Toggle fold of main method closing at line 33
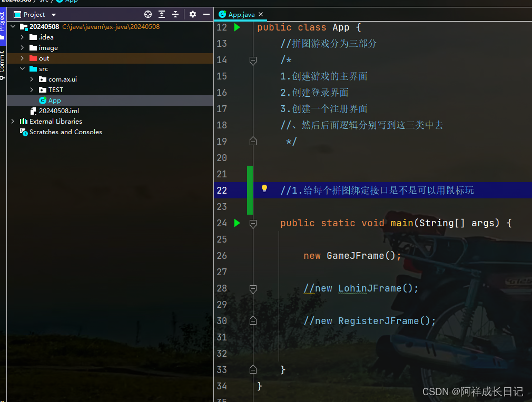Image resolution: width=532 pixels, height=402 pixels. 253,369
